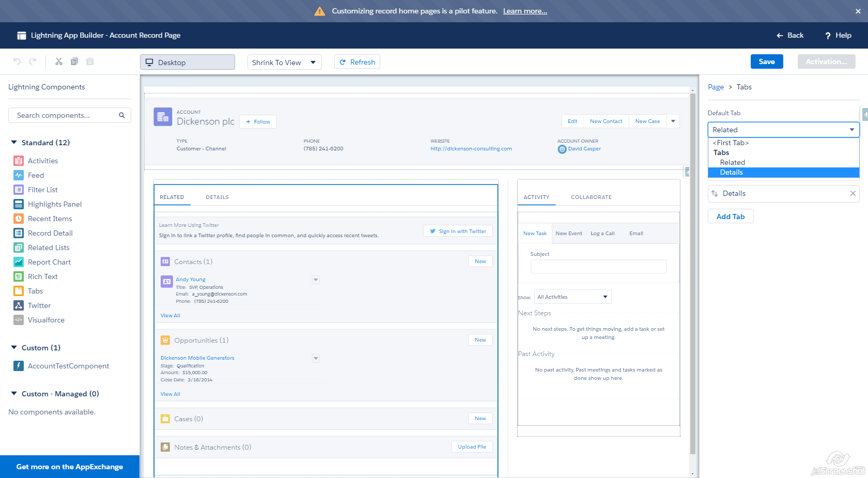
Task: Collapse the Standard components section
Action: 14,143
